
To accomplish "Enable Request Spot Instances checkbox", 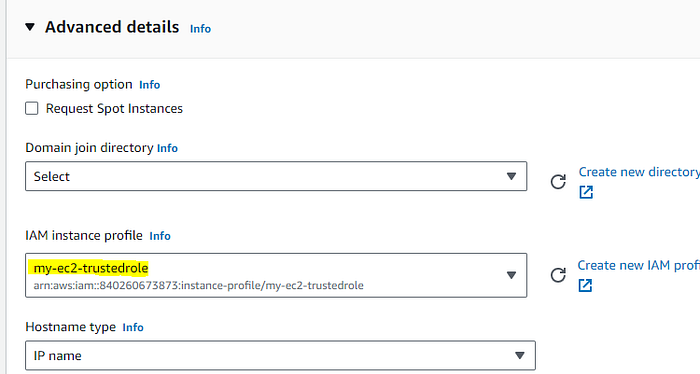I will coord(32,108).
